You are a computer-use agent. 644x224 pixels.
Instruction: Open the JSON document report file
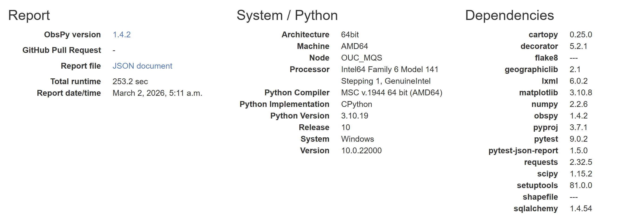coord(142,66)
